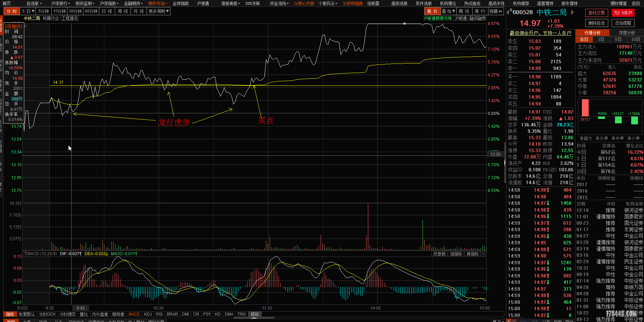This screenshot has width=644, height=322.
Task: Toggle the 竞价 auction display
Action: [x=432, y=11]
